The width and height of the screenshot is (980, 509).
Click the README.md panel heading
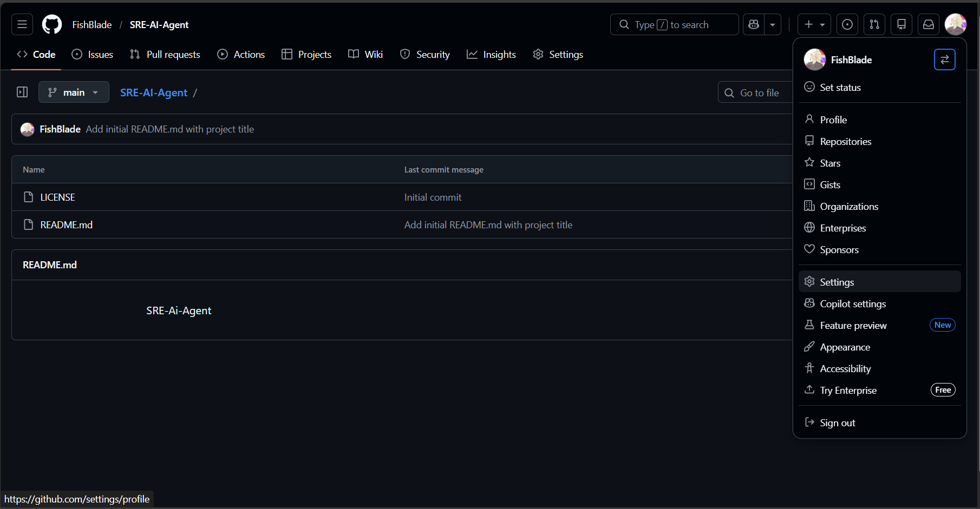(x=50, y=265)
